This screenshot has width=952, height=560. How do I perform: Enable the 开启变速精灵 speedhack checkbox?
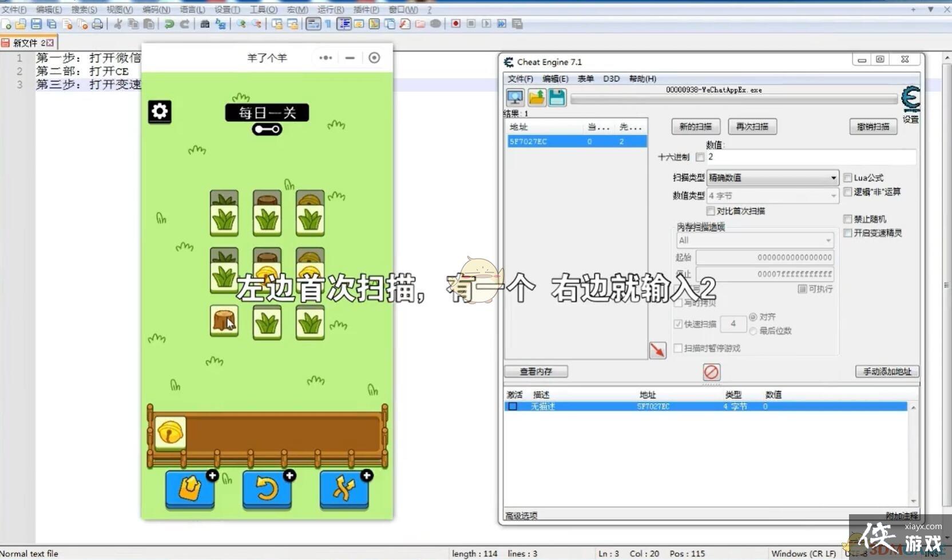pos(848,233)
